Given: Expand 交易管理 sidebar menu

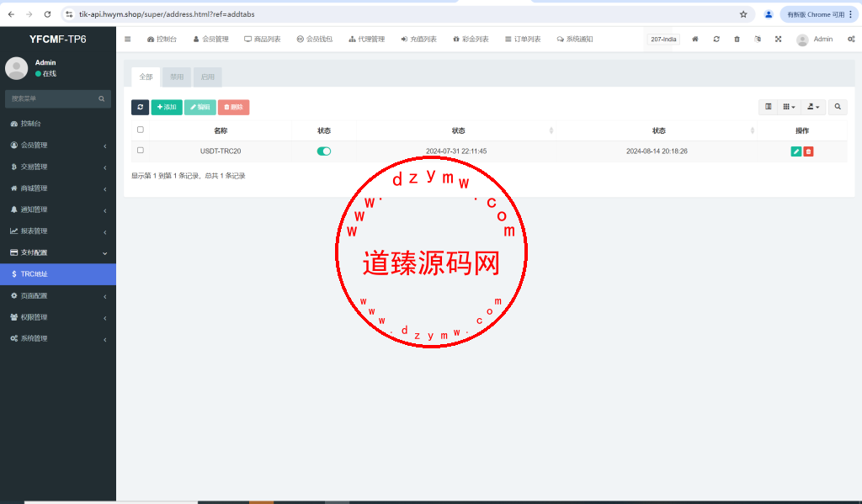Looking at the screenshot, I should 58,167.
